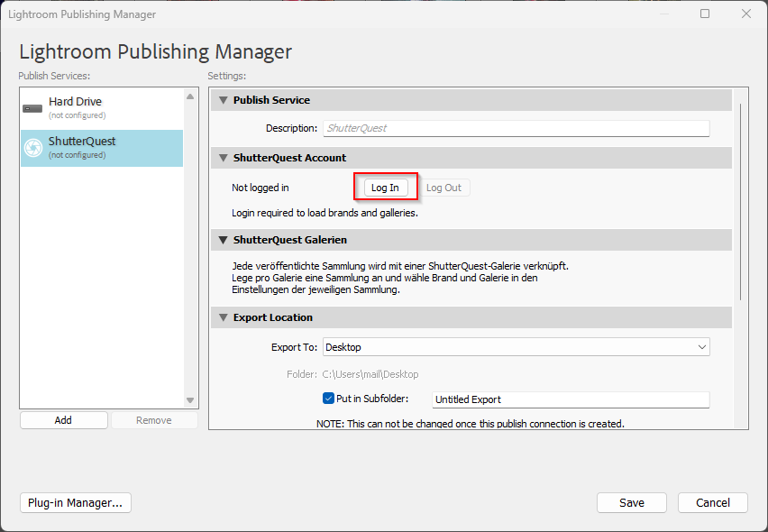768x532 pixels.
Task: Click the Add button
Action: pyautogui.click(x=64, y=420)
